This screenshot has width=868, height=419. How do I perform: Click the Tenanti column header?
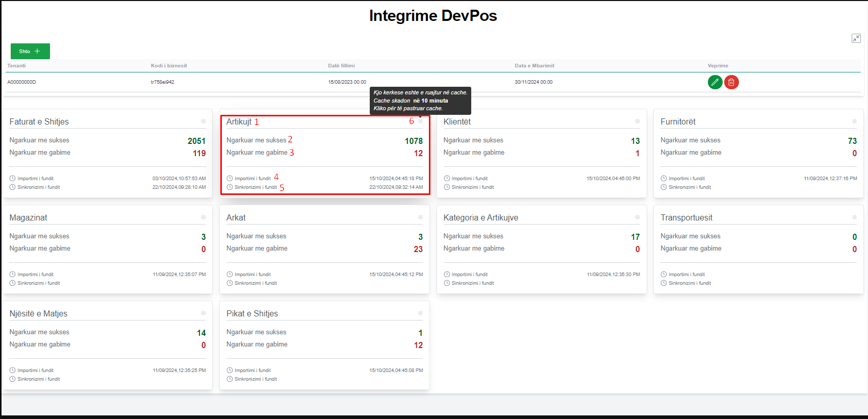tap(16, 66)
